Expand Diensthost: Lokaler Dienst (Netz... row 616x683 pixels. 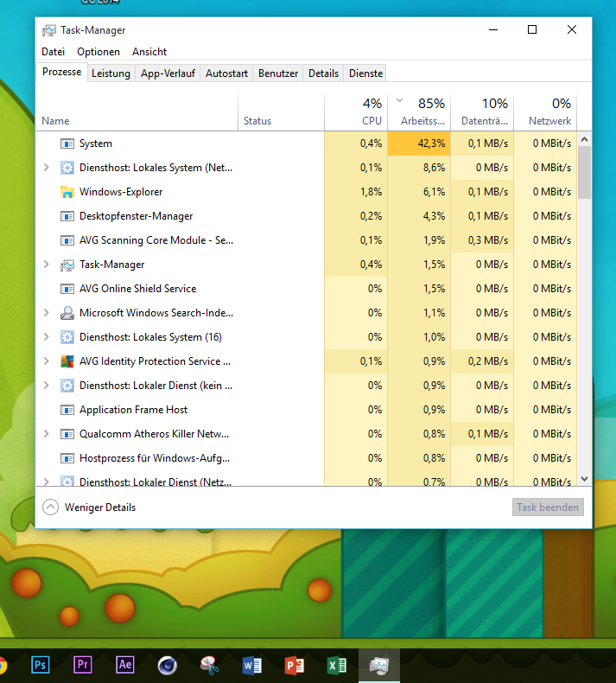click(46, 482)
